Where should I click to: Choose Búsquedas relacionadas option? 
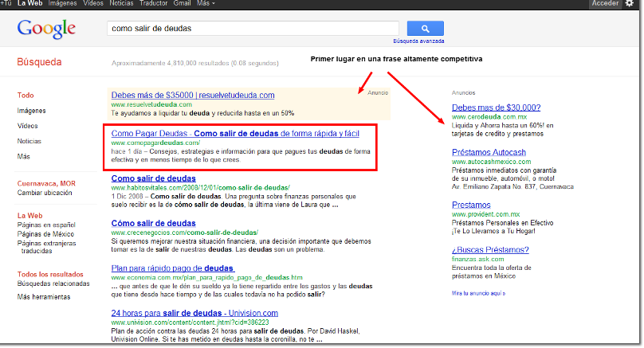[x=53, y=283]
